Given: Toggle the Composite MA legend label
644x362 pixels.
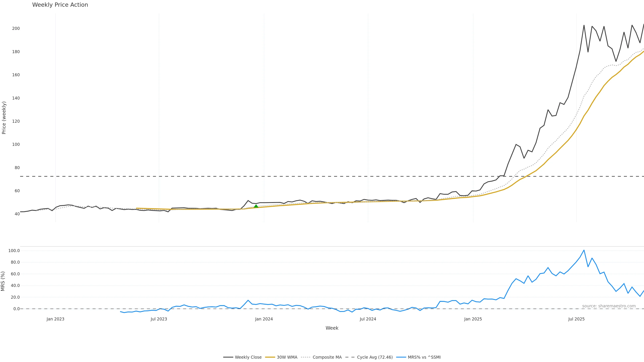Looking at the screenshot, I should (x=327, y=357).
